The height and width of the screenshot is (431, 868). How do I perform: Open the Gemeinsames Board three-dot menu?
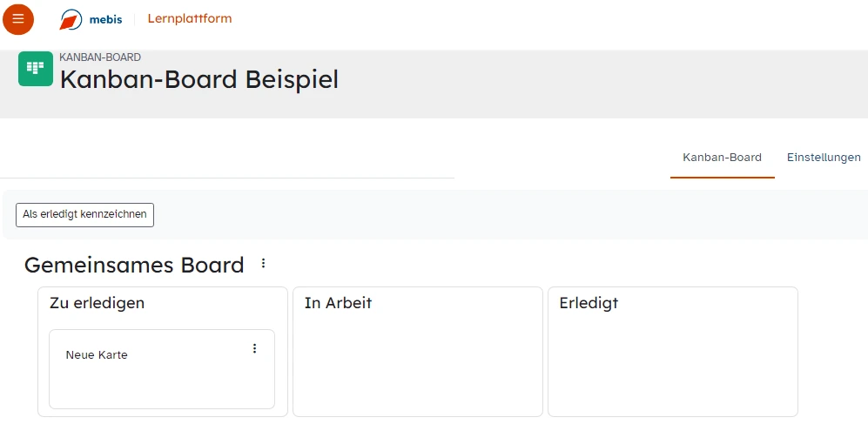point(264,263)
